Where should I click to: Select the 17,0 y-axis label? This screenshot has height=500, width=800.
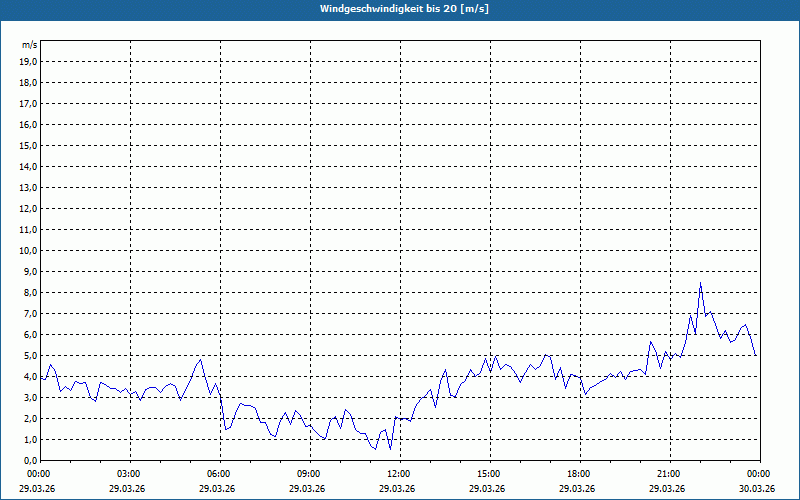[29, 103]
